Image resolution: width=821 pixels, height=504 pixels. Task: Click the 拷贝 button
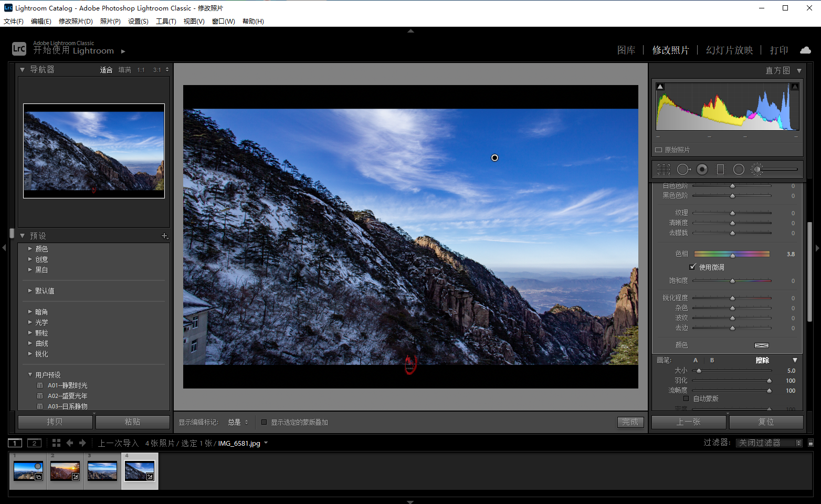tap(55, 422)
